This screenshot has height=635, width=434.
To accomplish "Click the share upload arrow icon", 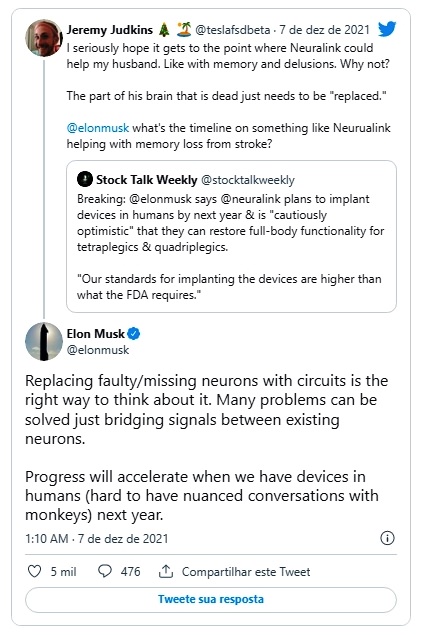I will click(166, 571).
